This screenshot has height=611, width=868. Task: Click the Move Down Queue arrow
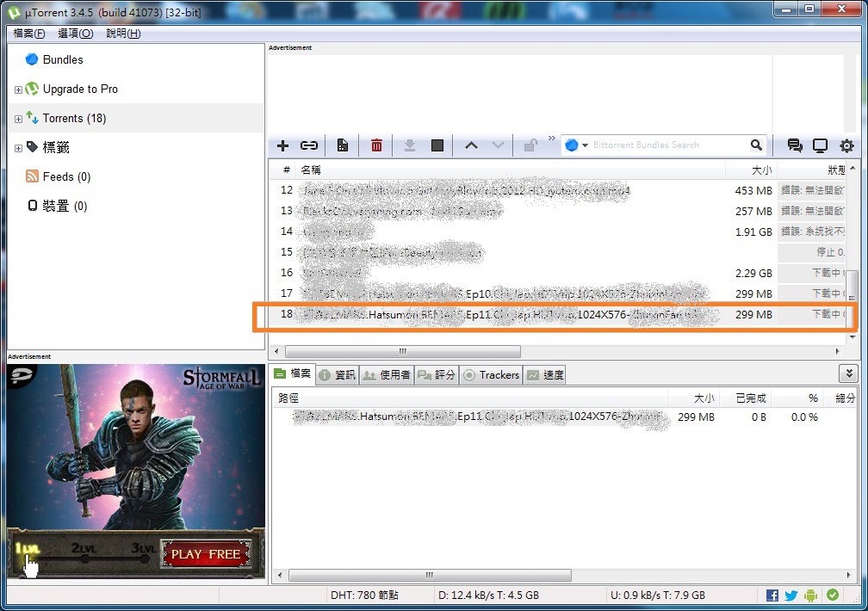pyautogui.click(x=499, y=145)
